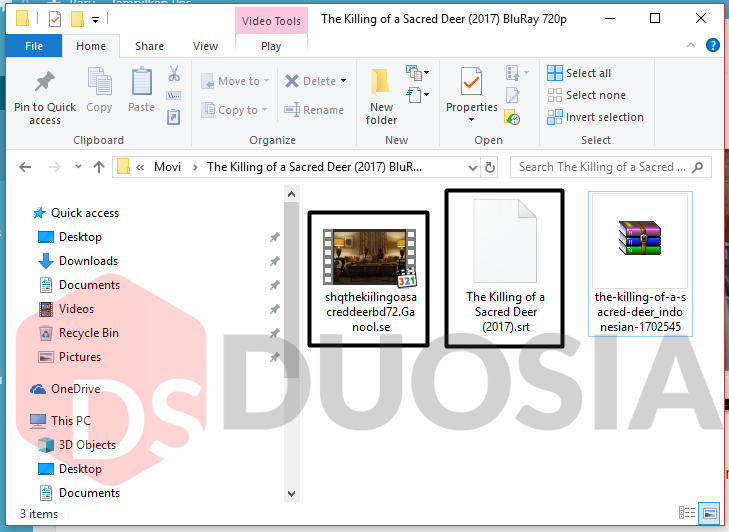
Task: Switch to Large icons view layout
Action: click(710, 513)
